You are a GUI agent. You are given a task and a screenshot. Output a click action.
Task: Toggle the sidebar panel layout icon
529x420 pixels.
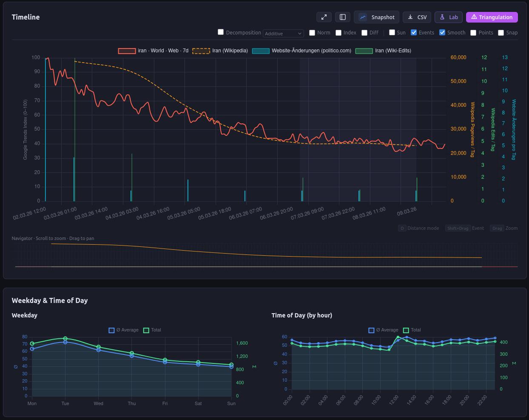coord(343,17)
